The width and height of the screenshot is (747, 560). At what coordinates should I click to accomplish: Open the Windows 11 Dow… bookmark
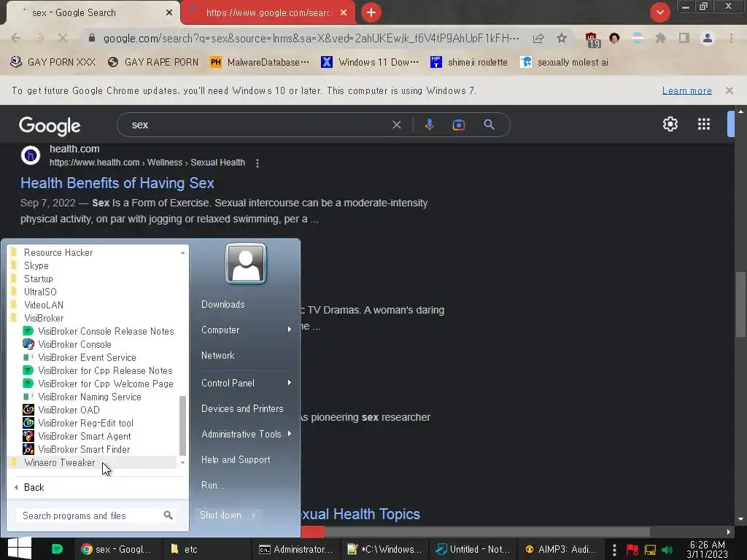click(370, 63)
